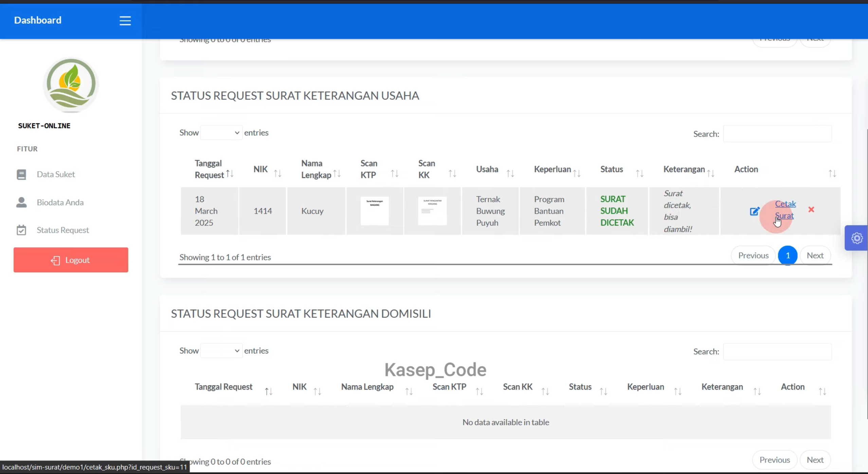Click the Dashboard title in header
The image size is (868, 474).
coord(38,20)
